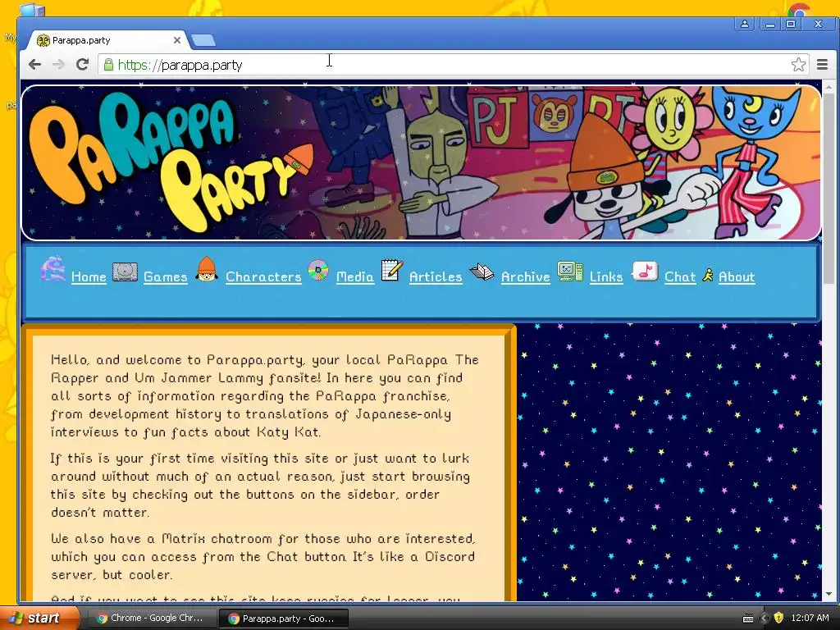Click the CD disc Media icon
Viewport: 840px width, 630px height.
point(318,271)
